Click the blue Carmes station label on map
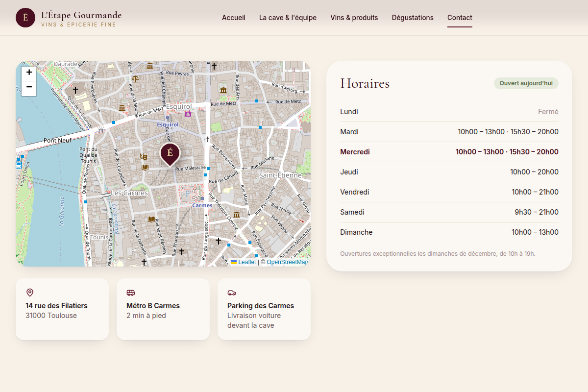The image size is (588, 392). tap(202, 206)
